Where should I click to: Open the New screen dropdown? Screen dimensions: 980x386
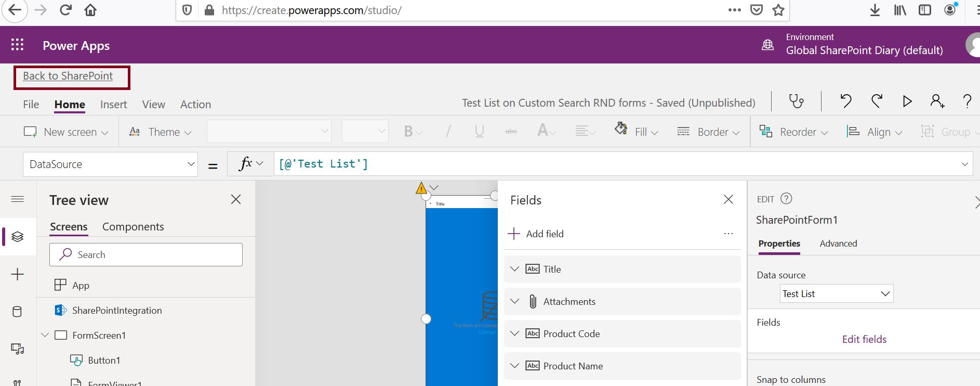66,132
